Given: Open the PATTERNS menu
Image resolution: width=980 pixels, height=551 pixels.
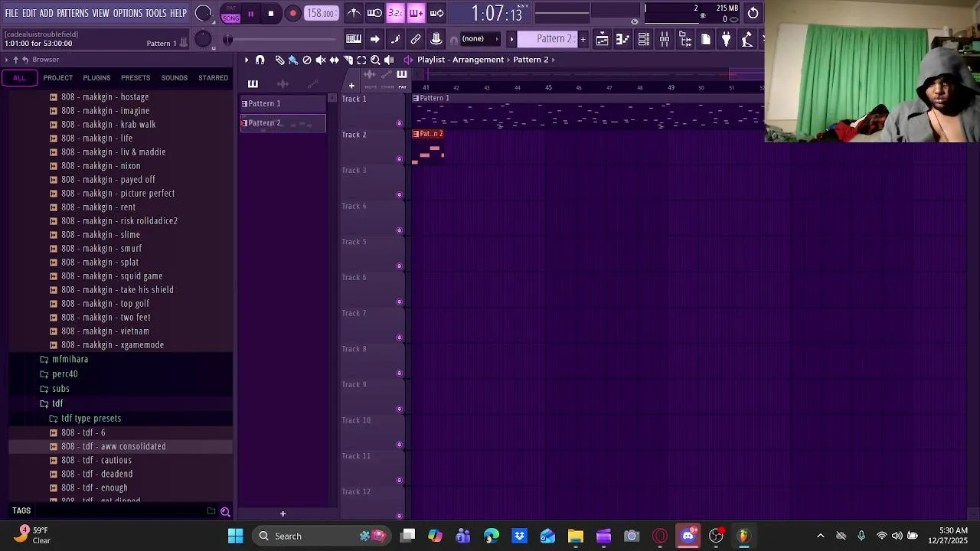Looking at the screenshot, I should [73, 13].
